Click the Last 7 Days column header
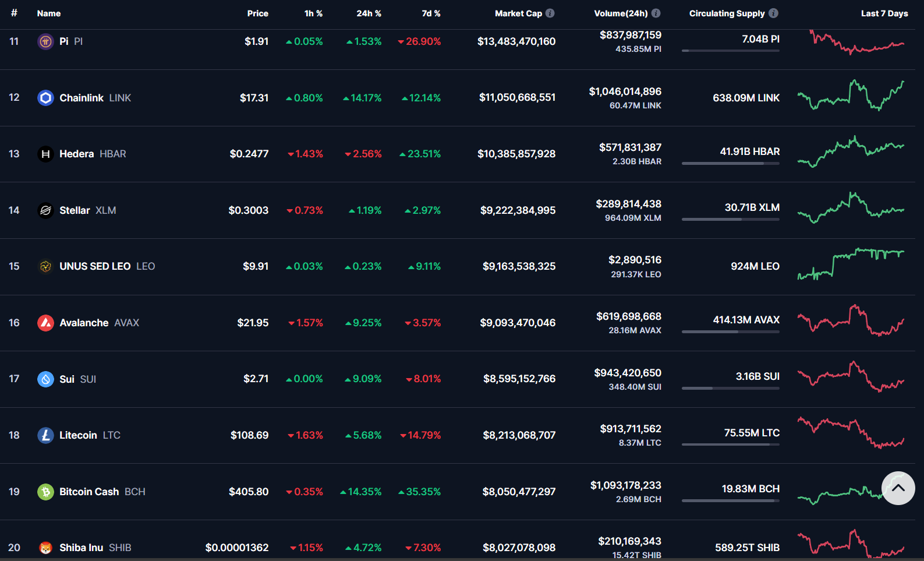 point(884,13)
